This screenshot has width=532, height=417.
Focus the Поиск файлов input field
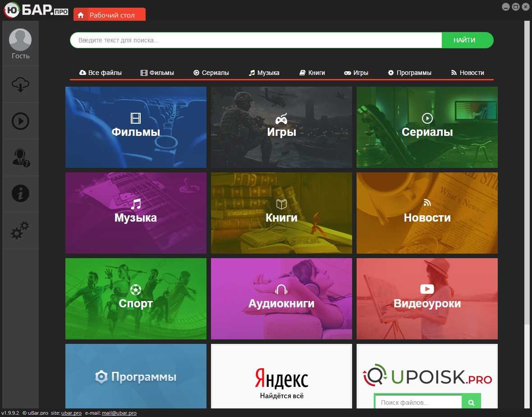pos(418,402)
